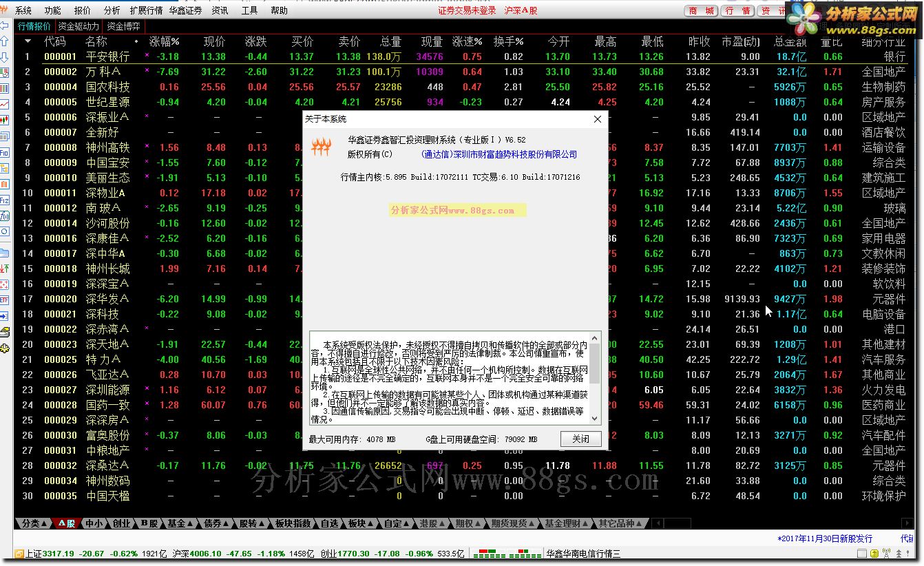Click the F10 info icon in sidebar
Screen dimensions: 924x566
click(5, 153)
